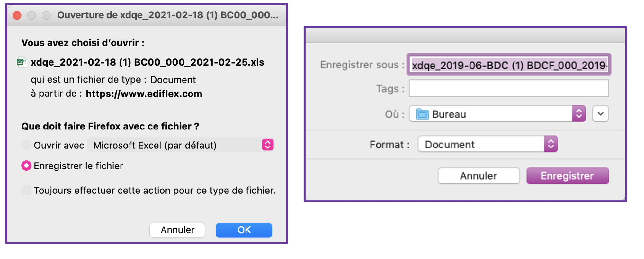Click the stepper arrows beside the Document format
Screen dimensions: 644x259
point(551,144)
